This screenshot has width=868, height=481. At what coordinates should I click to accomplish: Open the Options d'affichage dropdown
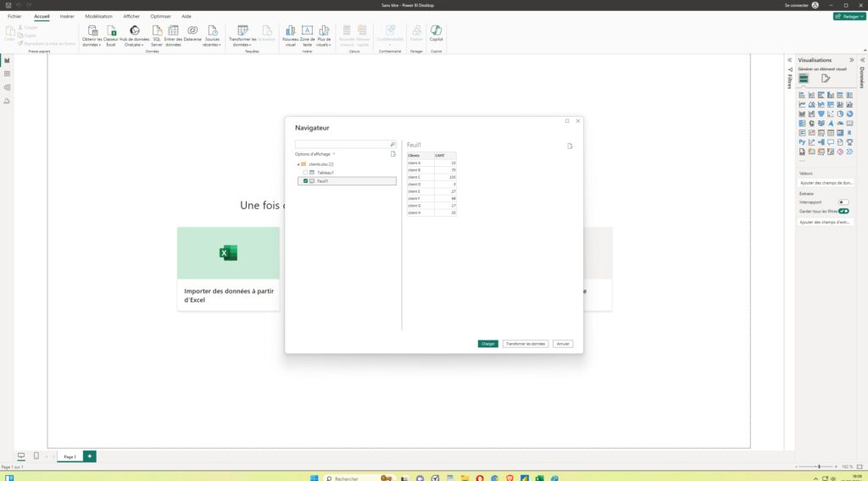[x=315, y=154]
